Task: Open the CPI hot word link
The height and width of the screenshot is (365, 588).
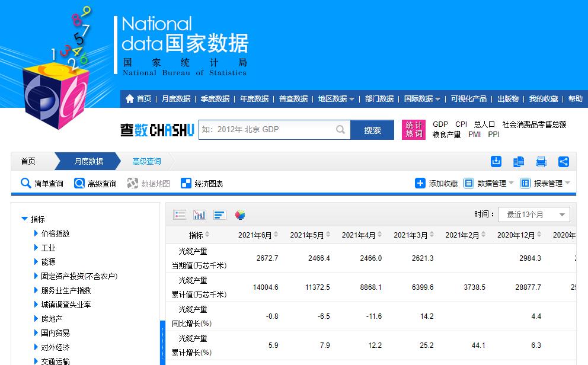Action: [x=461, y=124]
